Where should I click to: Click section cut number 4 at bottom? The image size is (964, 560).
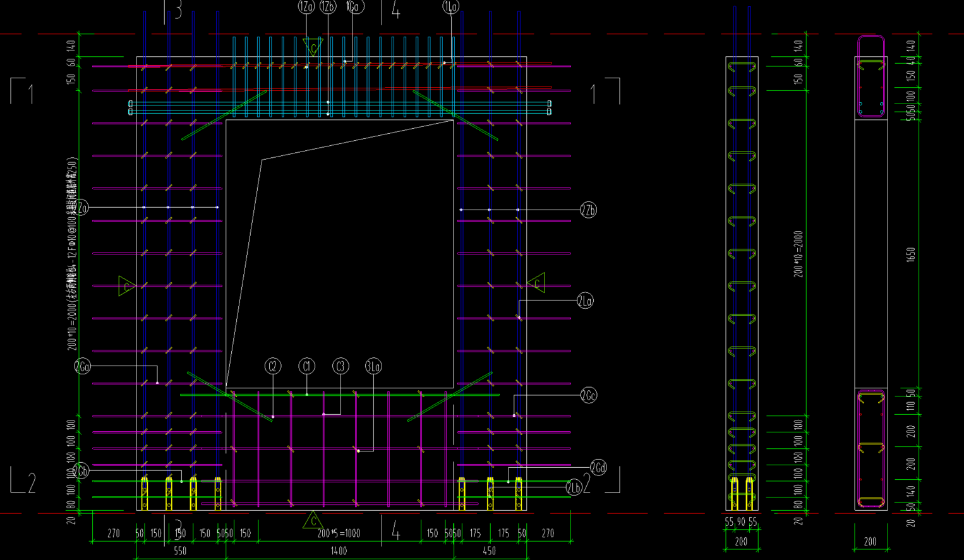pyautogui.click(x=395, y=530)
